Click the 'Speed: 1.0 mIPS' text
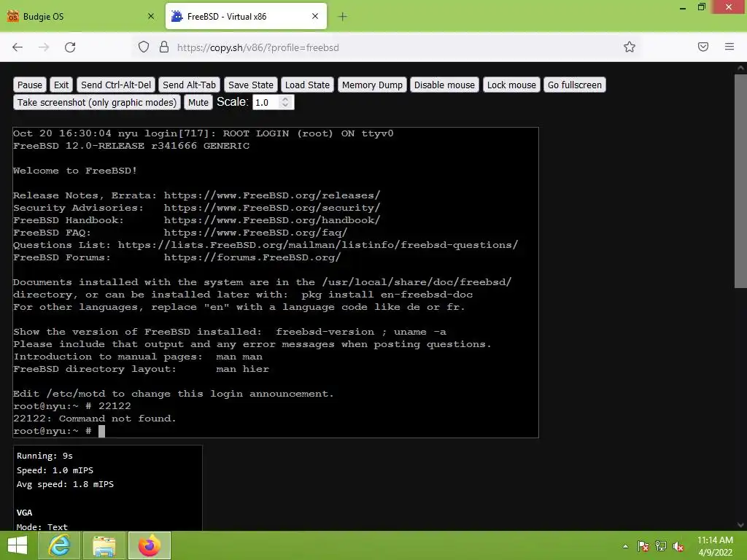747x560 pixels. [x=55, y=470]
